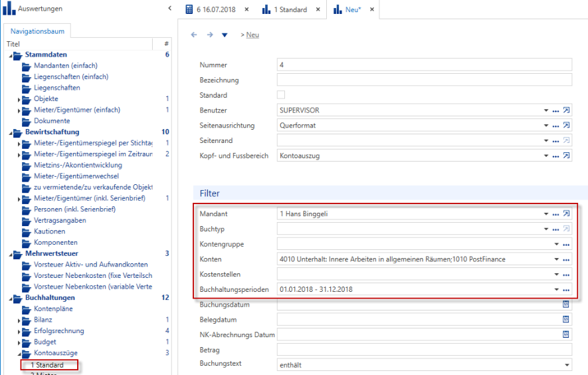Select Mandanten (einfach) in tree
Viewport: 588px width, 375px height.
pos(66,66)
